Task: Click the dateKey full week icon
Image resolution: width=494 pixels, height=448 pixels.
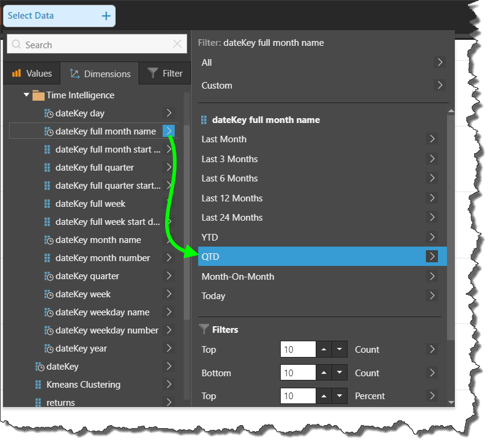Action: (x=47, y=204)
